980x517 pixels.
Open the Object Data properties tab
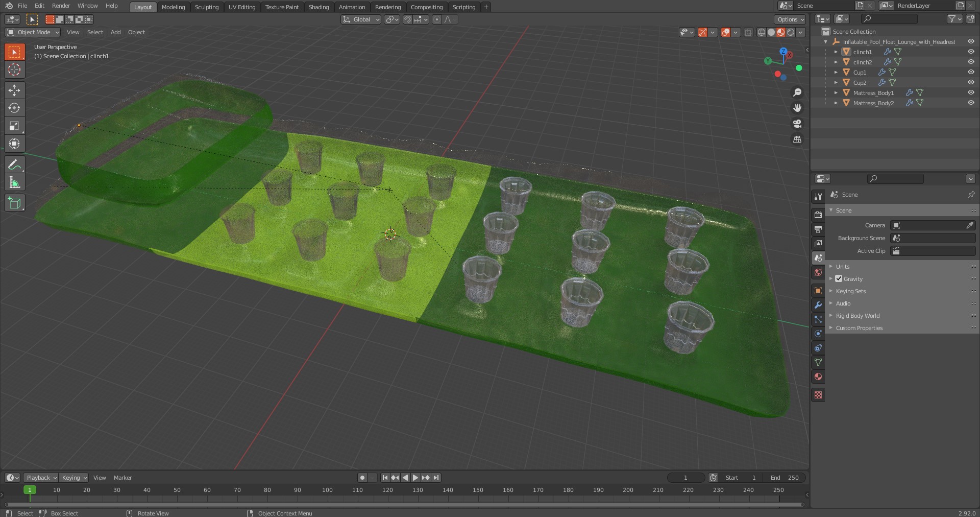click(x=818, y=362)
